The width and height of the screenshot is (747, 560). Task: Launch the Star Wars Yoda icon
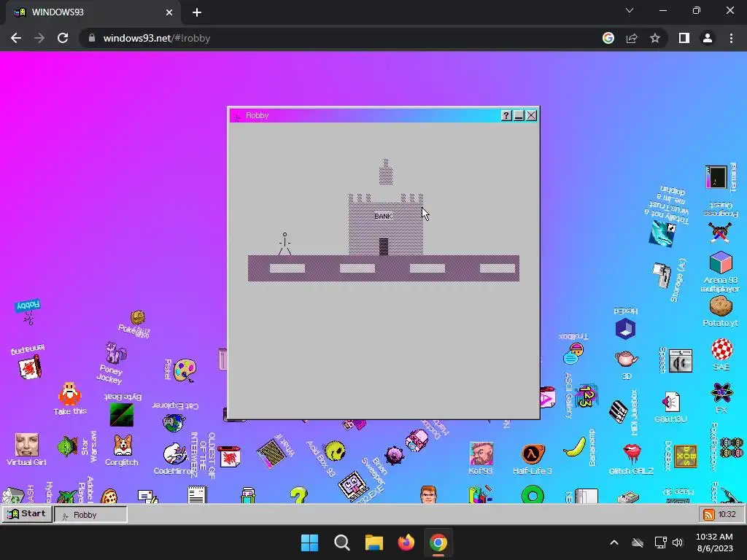coord(68,447)
